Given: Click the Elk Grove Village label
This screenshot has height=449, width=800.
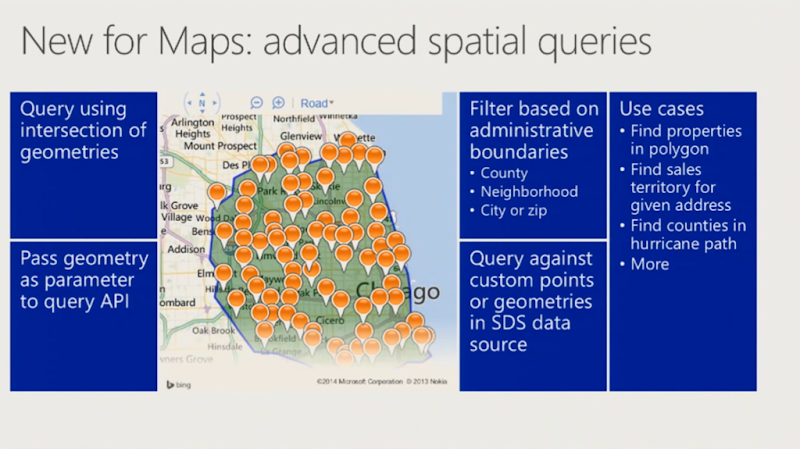Looking at the screenshot, I should pos(180,211).
